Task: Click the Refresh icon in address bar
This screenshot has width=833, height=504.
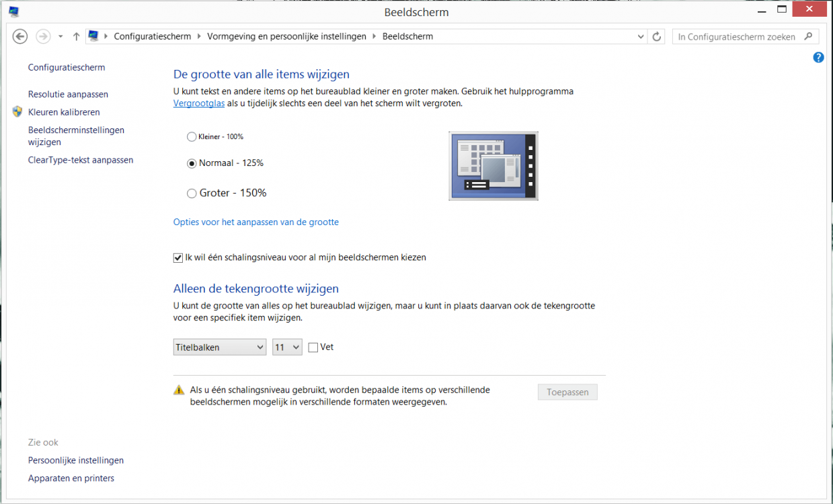Action: (657, 36)
